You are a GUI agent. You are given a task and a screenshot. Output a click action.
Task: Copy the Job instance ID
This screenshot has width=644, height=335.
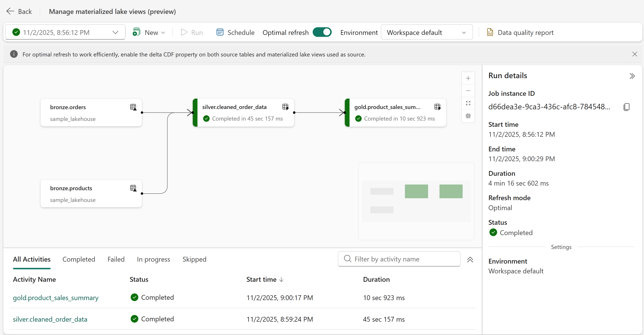(x=626, y=107)
